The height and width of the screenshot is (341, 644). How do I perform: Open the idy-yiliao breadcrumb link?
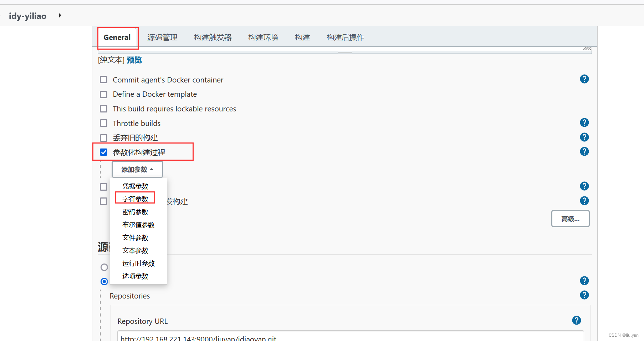click(x=27, y=16)
